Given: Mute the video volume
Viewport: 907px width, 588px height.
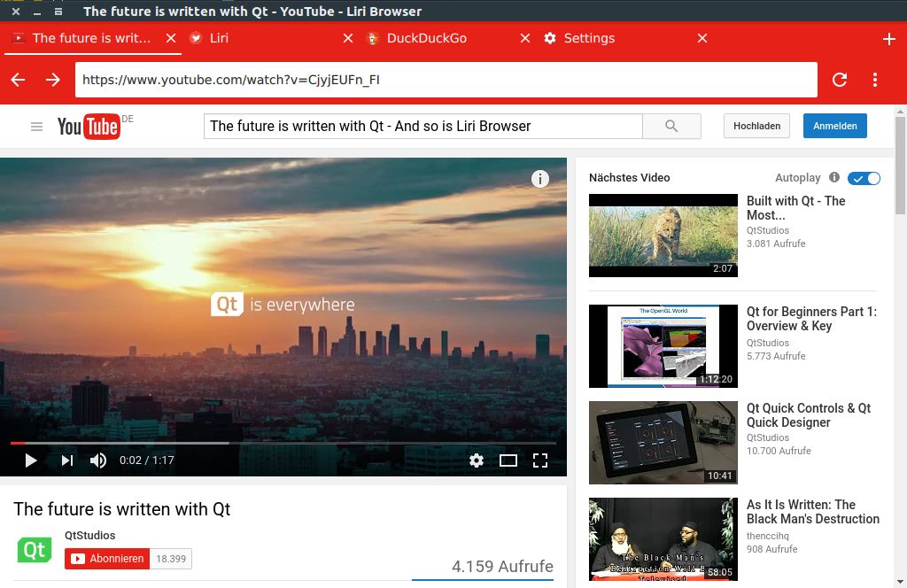Looking at the screenshot, I should coord(97,460).
